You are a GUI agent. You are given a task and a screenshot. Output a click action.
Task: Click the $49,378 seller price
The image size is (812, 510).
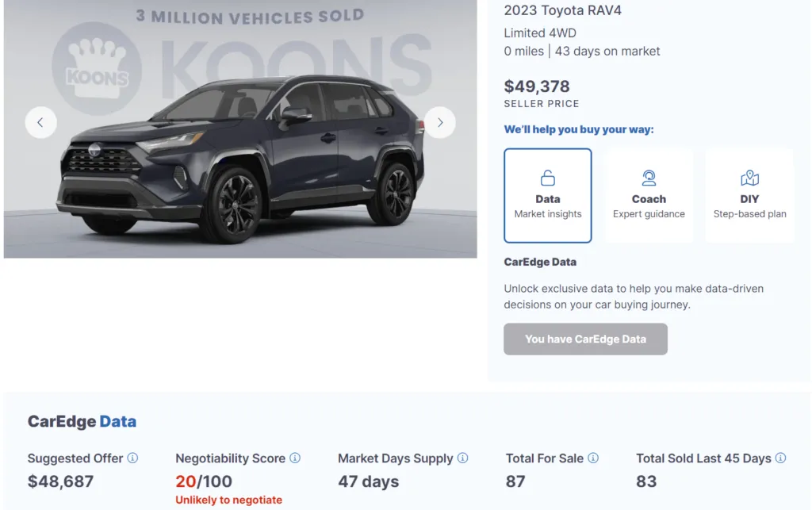(x=537, y=86)
